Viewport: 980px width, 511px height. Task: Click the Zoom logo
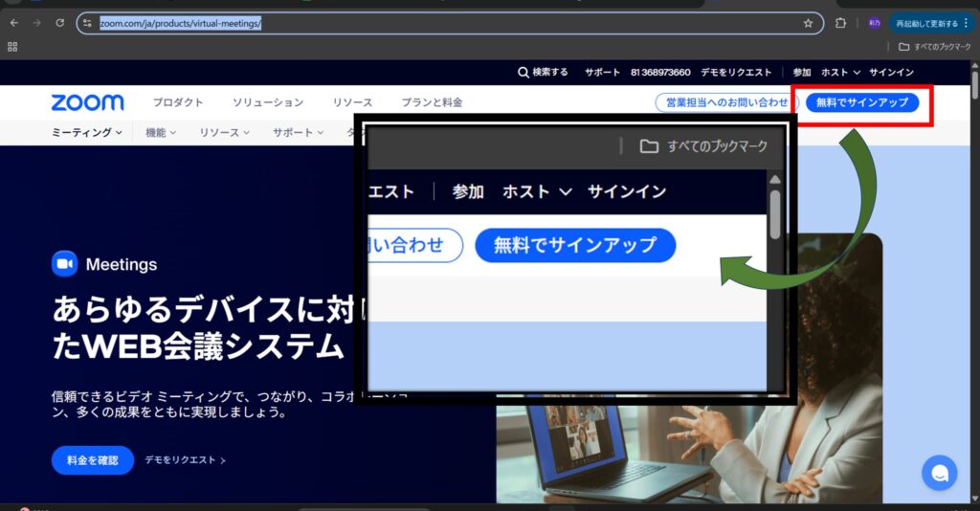(87, 102)
